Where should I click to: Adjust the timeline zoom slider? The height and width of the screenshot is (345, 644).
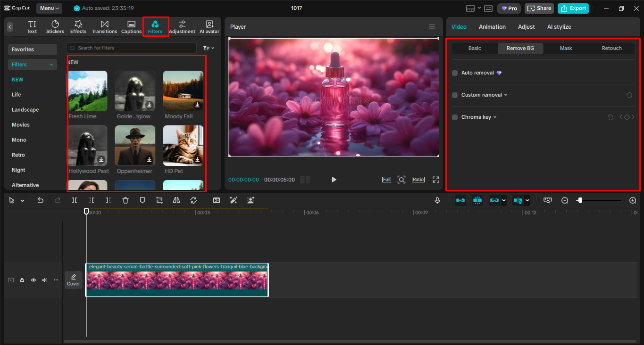[x=580, y=200]
